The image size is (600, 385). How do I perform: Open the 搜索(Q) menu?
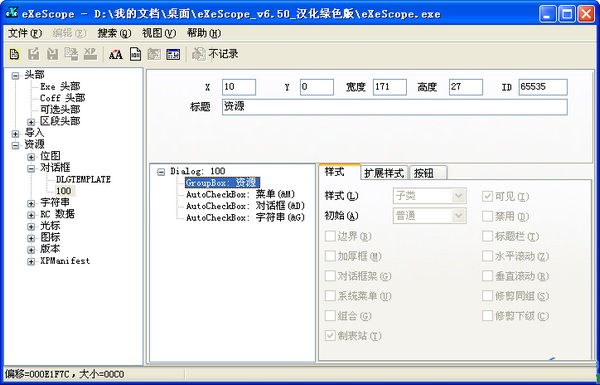114,33
